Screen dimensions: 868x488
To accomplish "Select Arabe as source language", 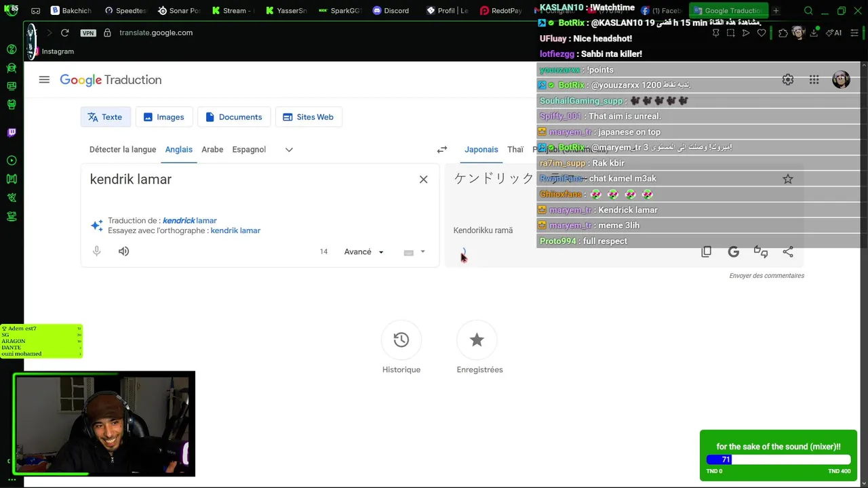I will tap(212, 150).
